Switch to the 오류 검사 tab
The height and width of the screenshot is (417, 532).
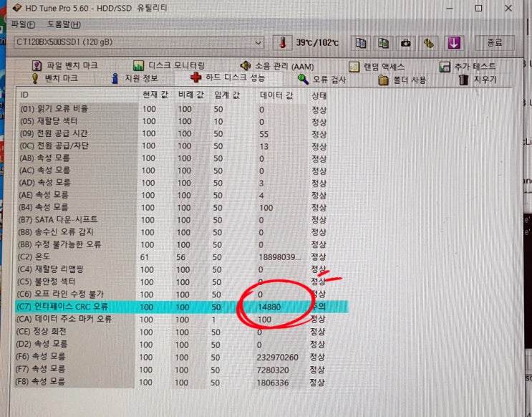point(321,80)
